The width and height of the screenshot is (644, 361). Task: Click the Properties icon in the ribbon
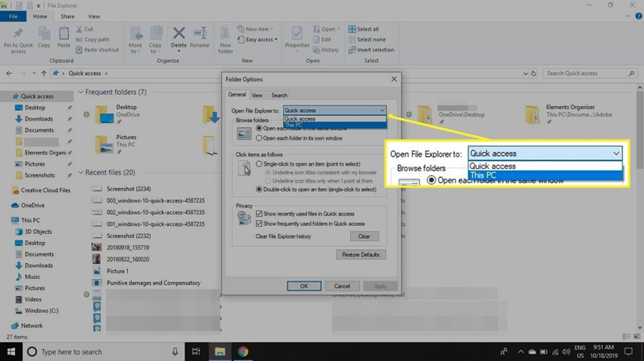[298, 36]
